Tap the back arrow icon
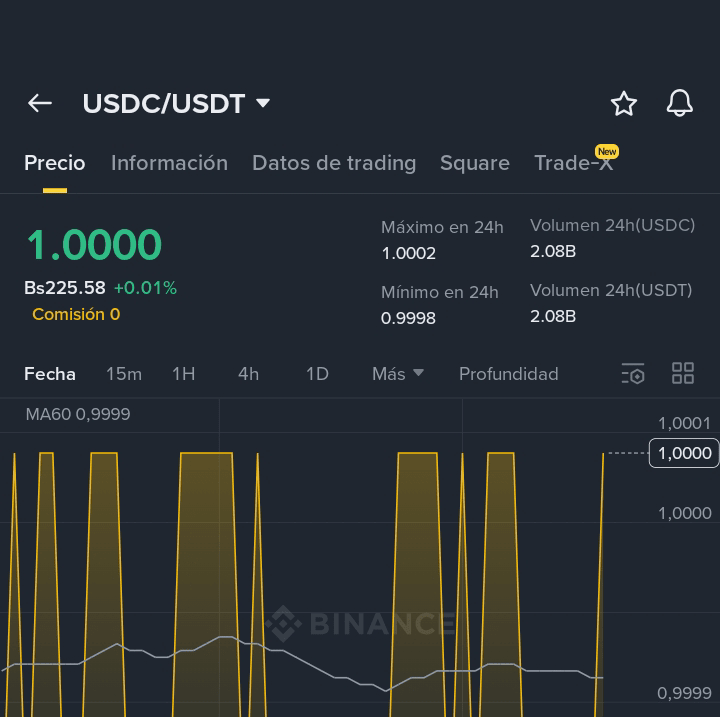Viewport: 720px width, 717px height. click(x=40, y=103)
